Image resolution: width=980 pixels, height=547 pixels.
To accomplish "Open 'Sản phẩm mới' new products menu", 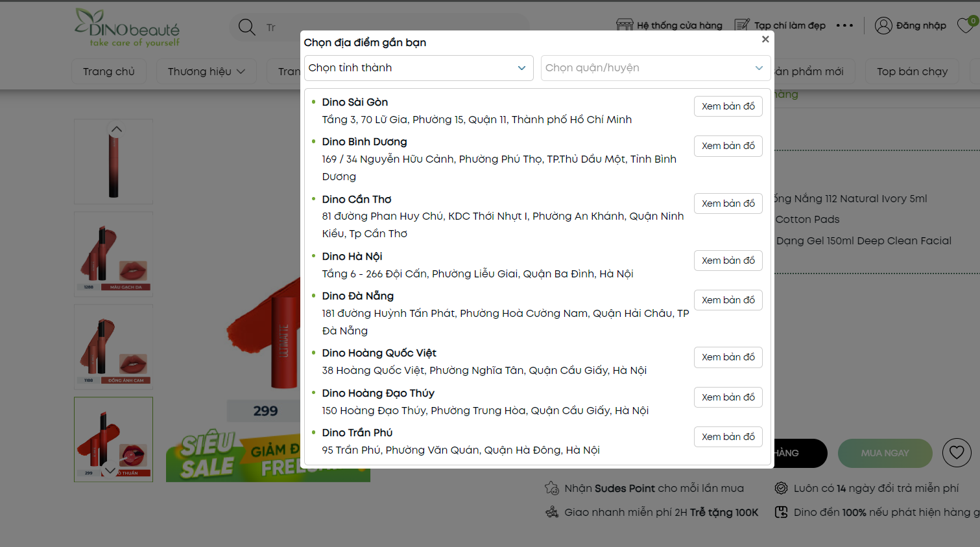I will (x=811, y=71).
